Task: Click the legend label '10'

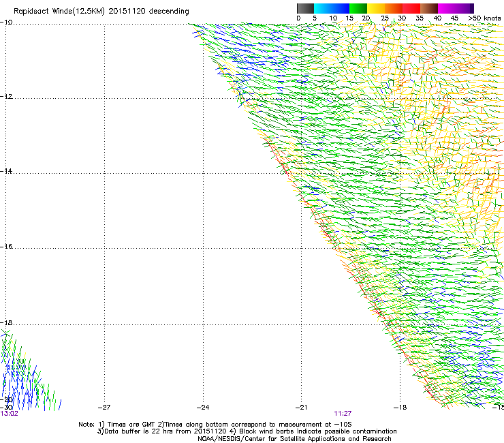Action: coord(333,18)
